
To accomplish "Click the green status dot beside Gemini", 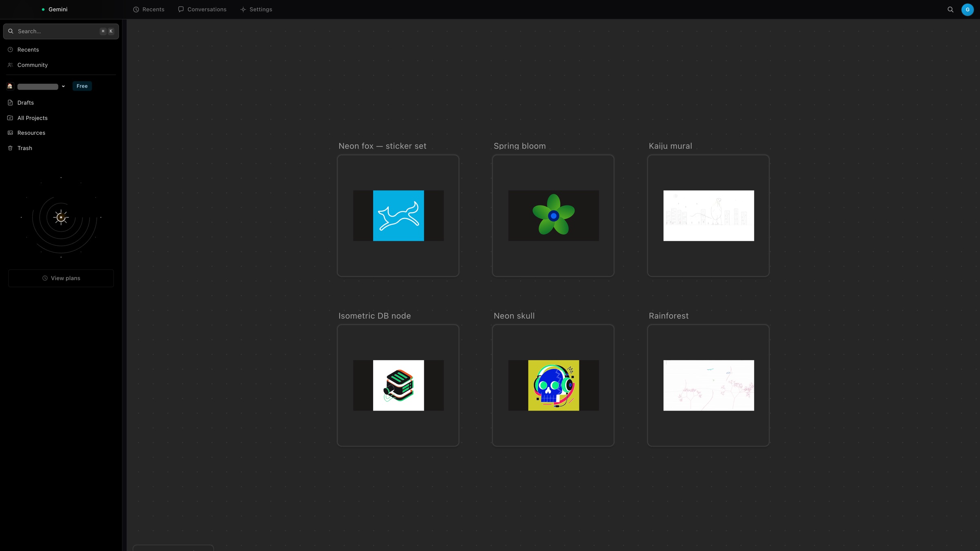I will [x=43, y=9].
